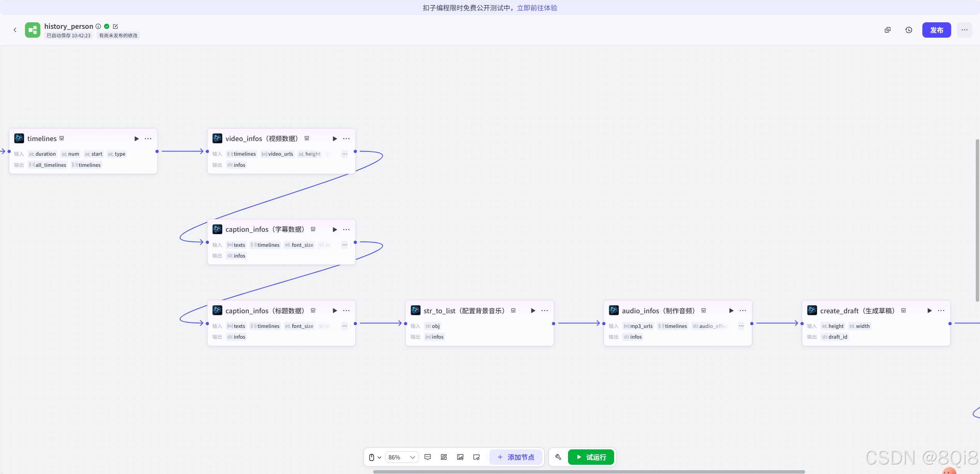Open more menu of str_to_list node
The height and width of the screenshot is (474, 980).
pos(545,311)
